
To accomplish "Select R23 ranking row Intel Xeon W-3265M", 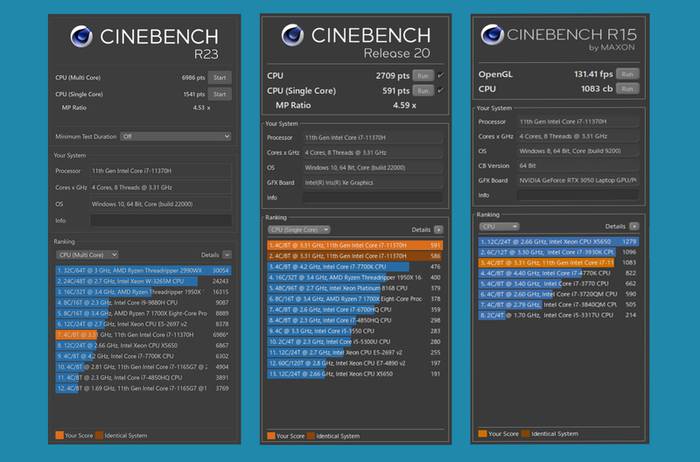I will pos(143,281).
